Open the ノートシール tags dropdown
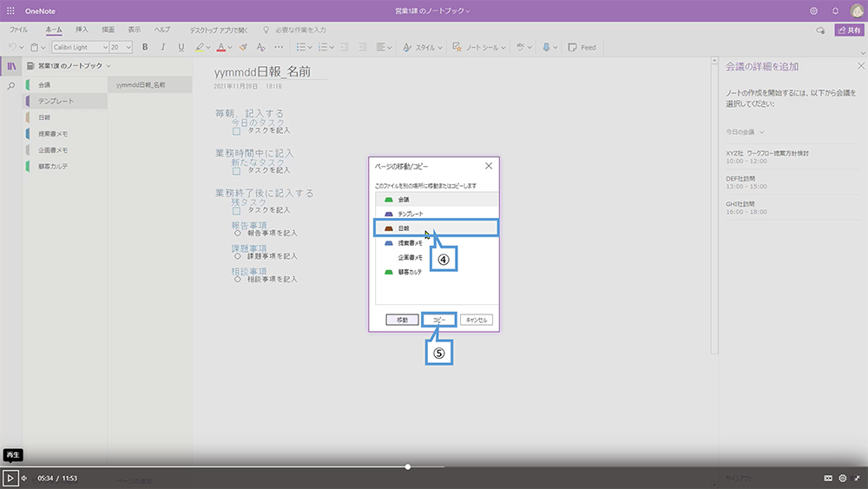The image size is (868, 489). tap(479, 47)
